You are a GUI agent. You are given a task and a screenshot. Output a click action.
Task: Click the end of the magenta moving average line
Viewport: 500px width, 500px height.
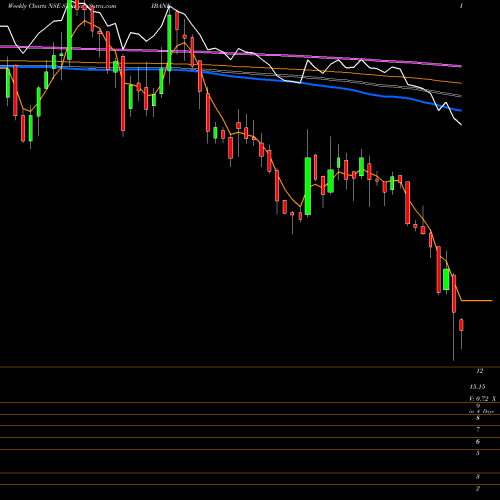click(461, 66)
